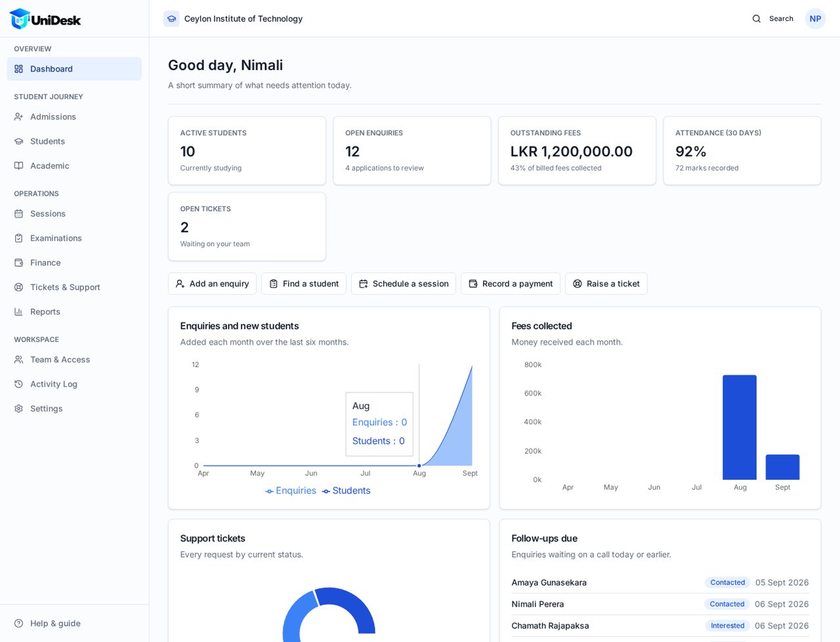Click the Reports bar chart icon
This screenshot has height=642, width=840.
pyautogui.click(x=19, y=312)
